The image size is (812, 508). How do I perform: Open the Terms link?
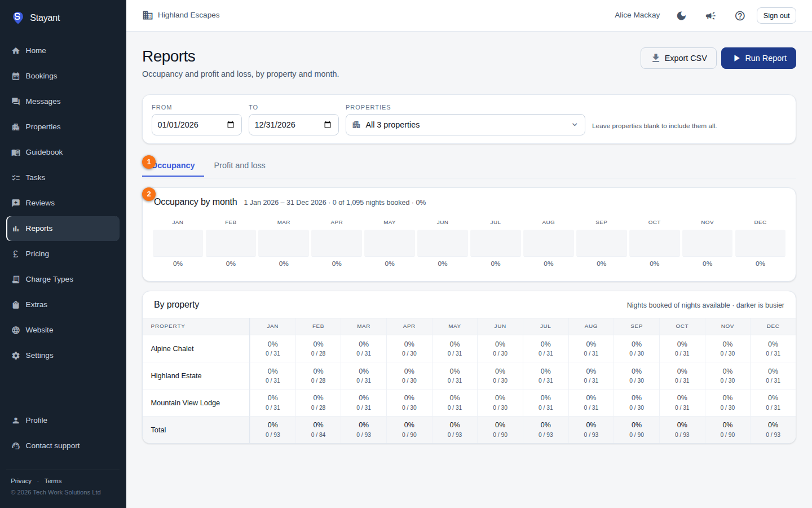[53, 481]
